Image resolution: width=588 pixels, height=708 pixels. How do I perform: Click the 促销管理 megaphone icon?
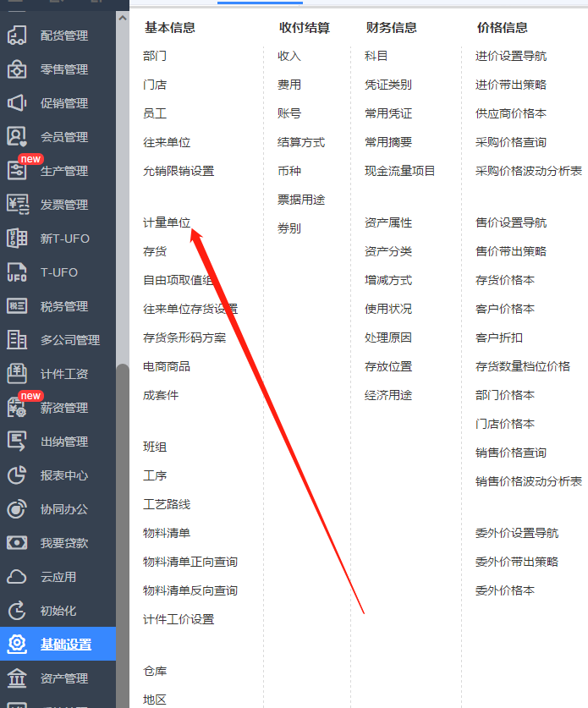17,103
